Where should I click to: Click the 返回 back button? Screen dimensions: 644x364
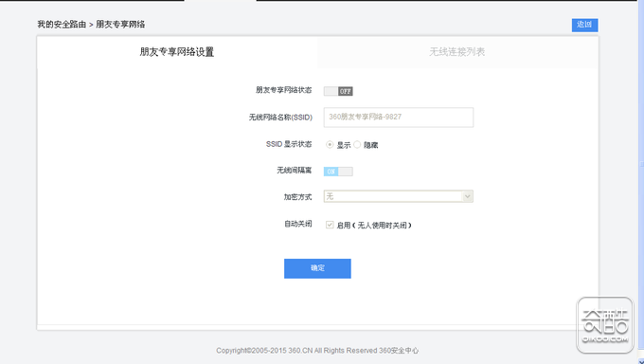[x=584, y=25]
